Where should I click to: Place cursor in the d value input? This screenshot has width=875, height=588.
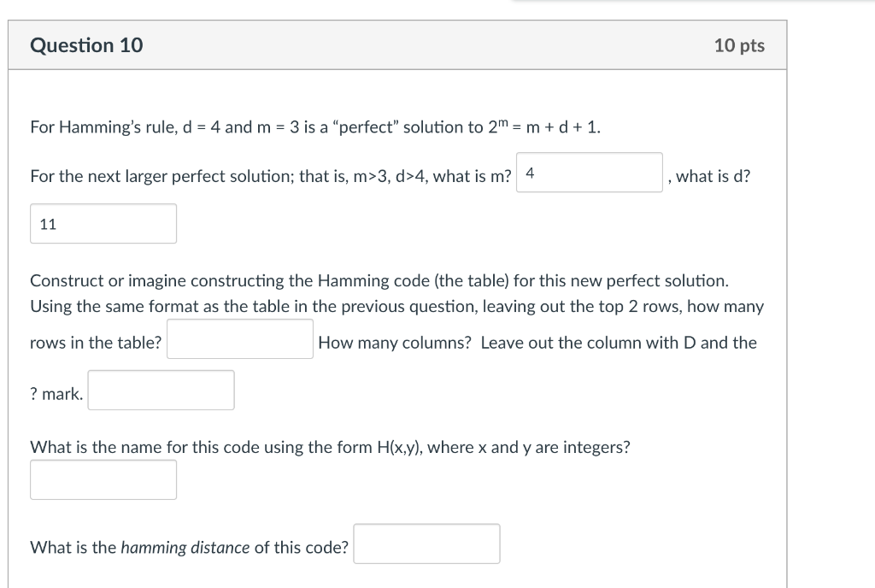pyautogui.click(x=103, y=223)
